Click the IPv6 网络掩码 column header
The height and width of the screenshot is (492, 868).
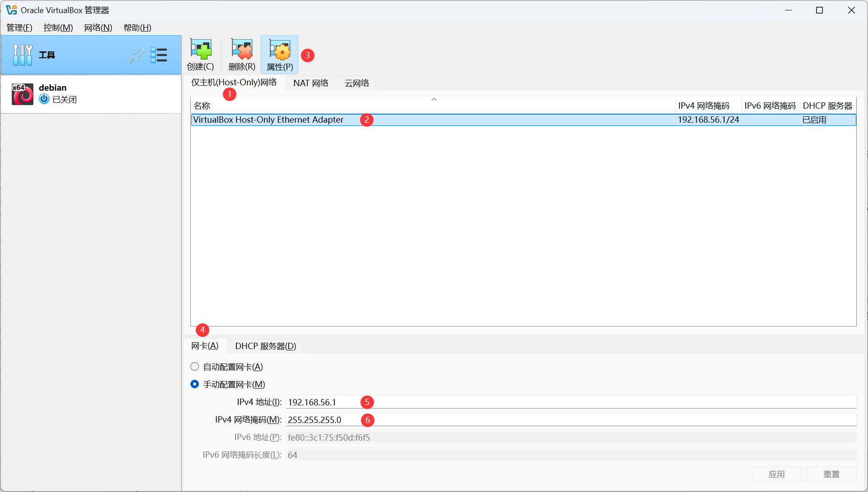771,106
